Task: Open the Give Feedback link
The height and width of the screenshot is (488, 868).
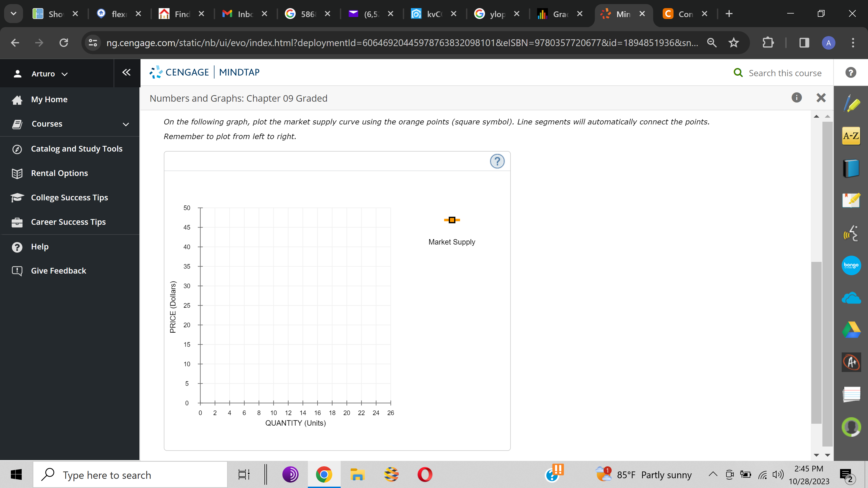Action: 58,271
